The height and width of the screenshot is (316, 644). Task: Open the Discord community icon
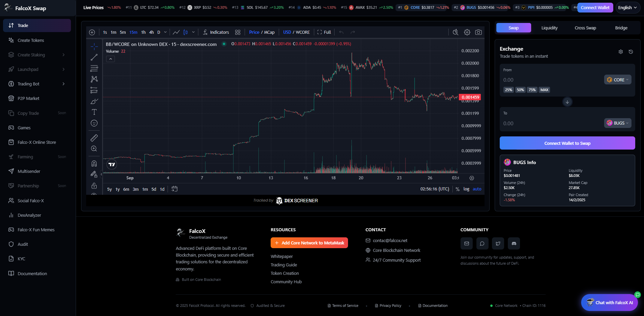[514, 243]
